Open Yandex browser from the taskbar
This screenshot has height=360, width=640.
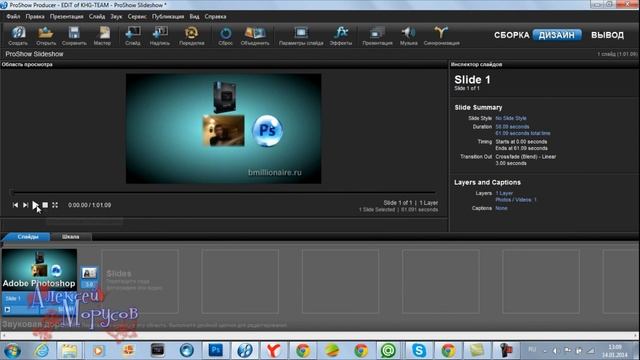click(x=273, y=351)
